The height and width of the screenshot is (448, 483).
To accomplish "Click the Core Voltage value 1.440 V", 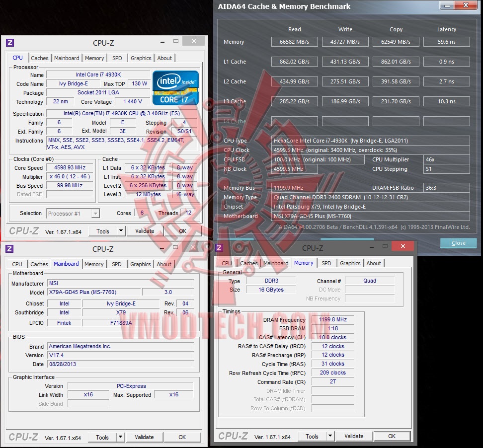I will point(133,101).
